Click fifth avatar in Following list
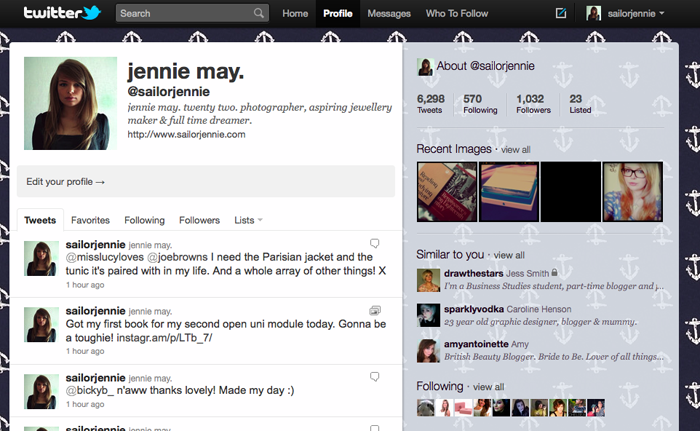 click(x=501, y=408)
